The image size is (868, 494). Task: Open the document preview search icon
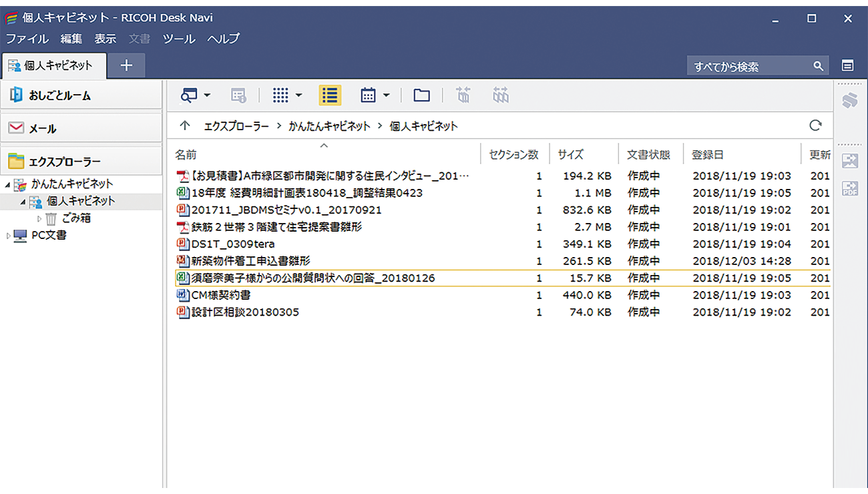(x=189, y=95)
